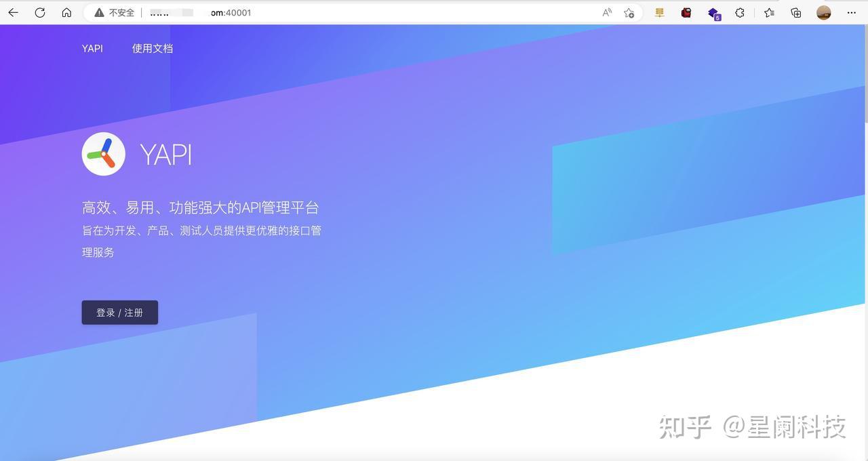Click the red Among Us extension icon
This screenshot has width=868, height=461.
(x=686, y=12)
